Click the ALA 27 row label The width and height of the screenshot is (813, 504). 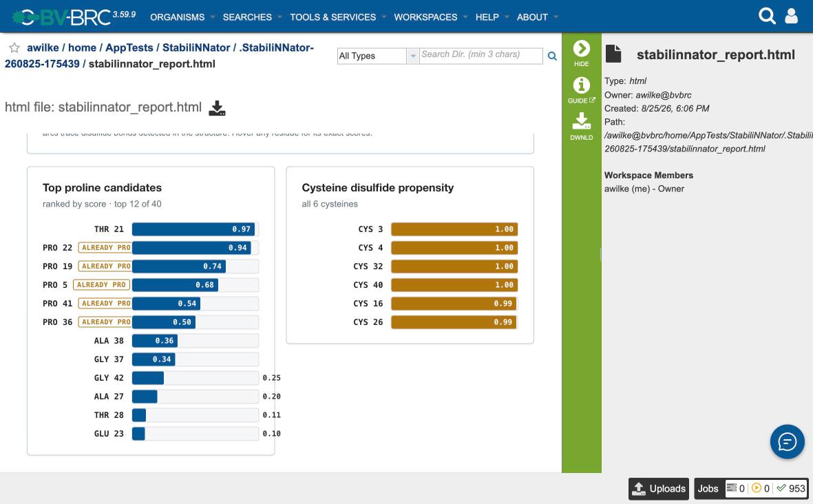tap(109, 397)
